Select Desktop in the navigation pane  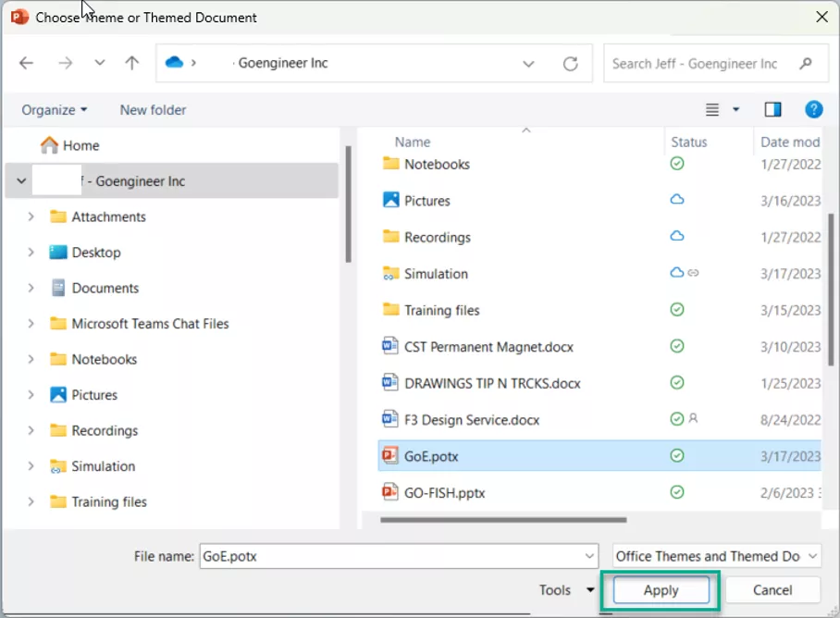coord(84,253)
